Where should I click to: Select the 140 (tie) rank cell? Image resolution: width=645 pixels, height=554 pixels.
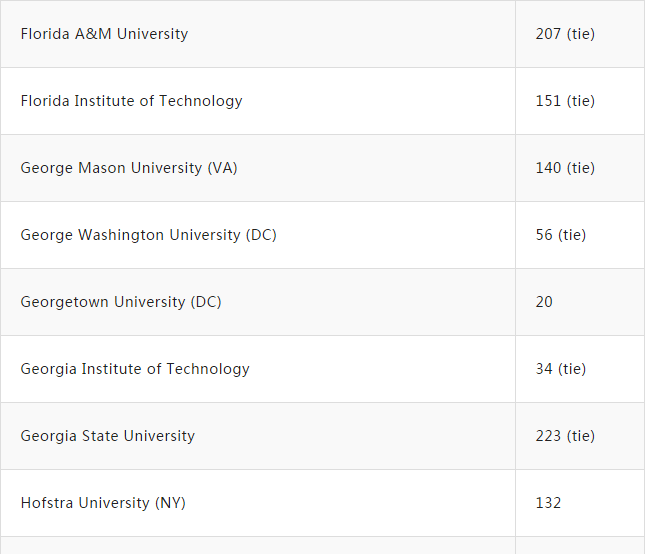(x=565, y=168)
